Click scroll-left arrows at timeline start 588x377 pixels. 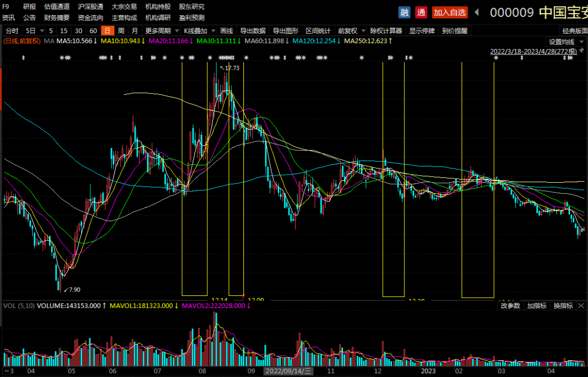pos(8,372)
